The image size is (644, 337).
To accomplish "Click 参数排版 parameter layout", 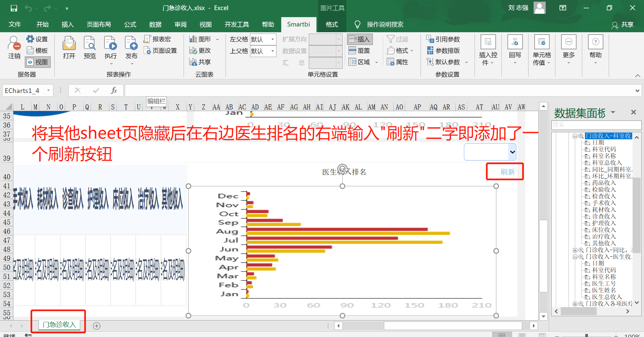I will click(x=443, y=51).
